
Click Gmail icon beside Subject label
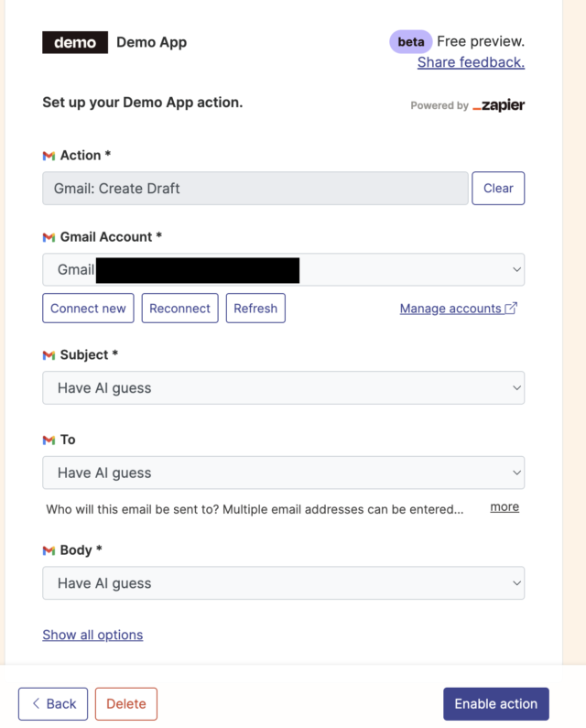pos(49,355)
